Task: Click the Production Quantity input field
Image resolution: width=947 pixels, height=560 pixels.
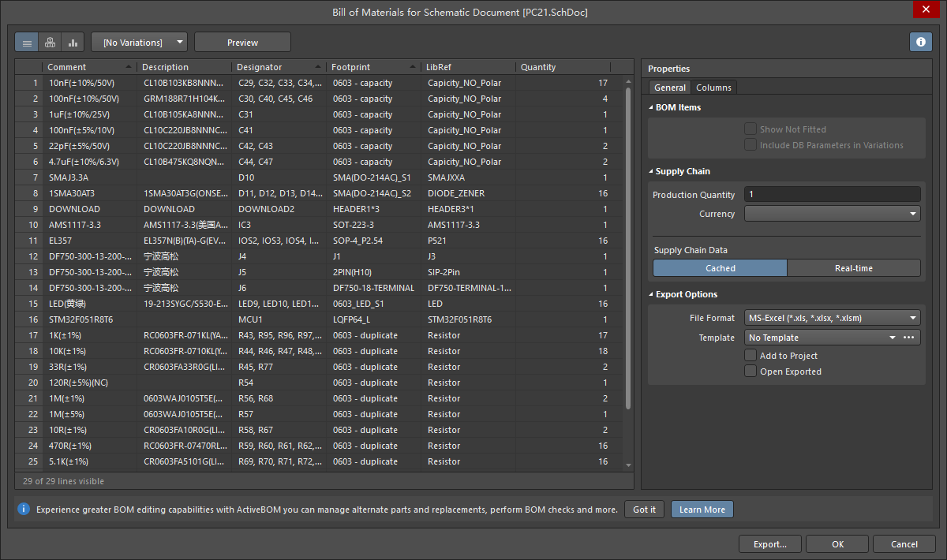Action: (832, 195)
